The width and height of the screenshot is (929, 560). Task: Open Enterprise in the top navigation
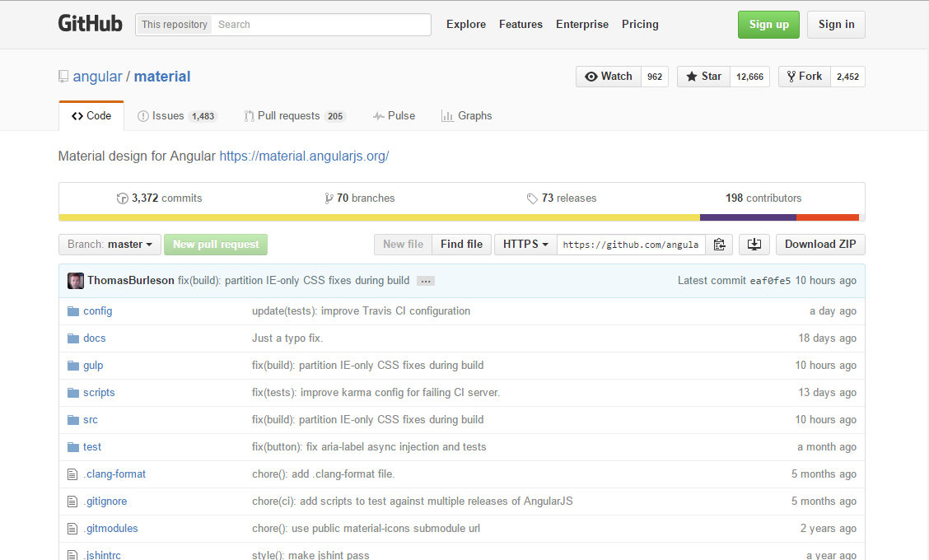(582, 25)
